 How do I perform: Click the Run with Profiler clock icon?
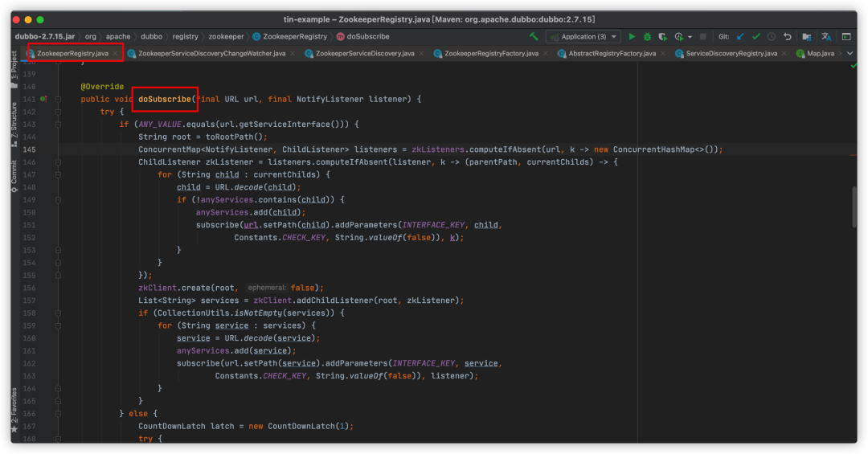pyautogui.click(x=678, y=36)
